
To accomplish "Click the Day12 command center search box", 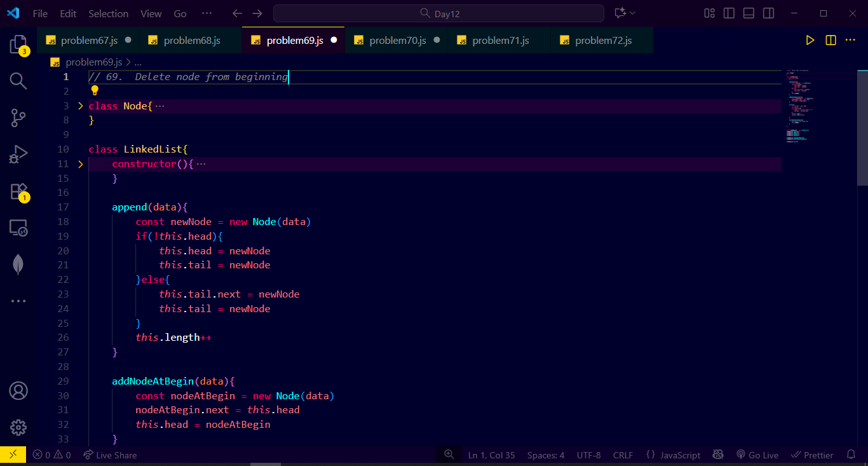I will click(438, 13).
